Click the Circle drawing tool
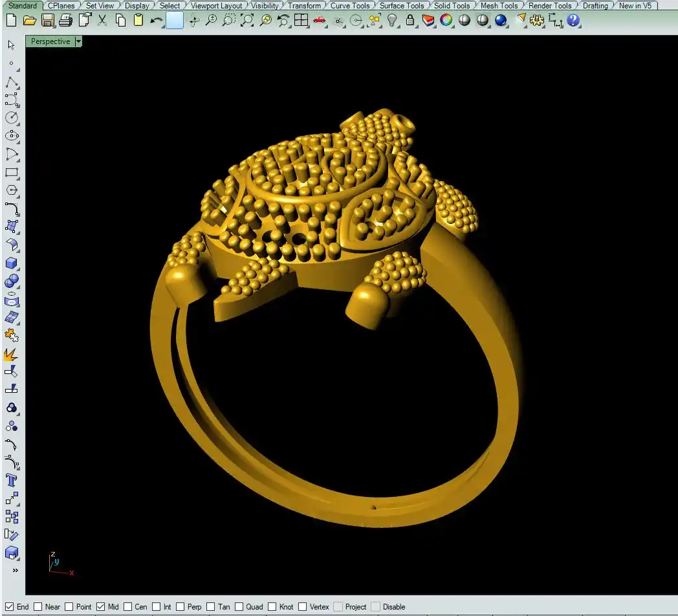This screenshot has width=678, height=616. tap(12, 118)
